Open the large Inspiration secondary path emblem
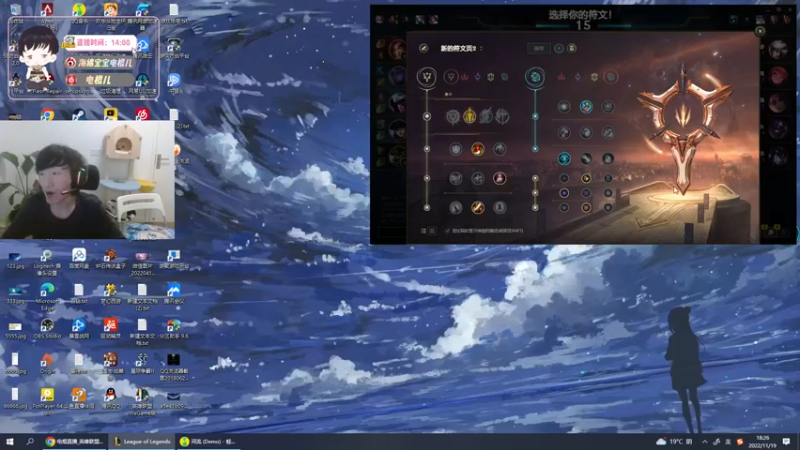This screenshot has width=800, height=450. [x=535, y=77]
